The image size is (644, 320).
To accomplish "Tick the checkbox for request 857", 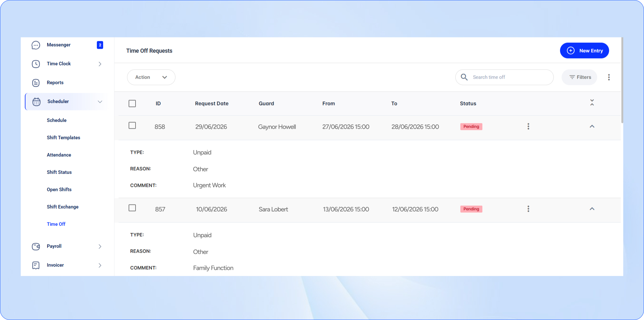I will (x=132, y=208).
